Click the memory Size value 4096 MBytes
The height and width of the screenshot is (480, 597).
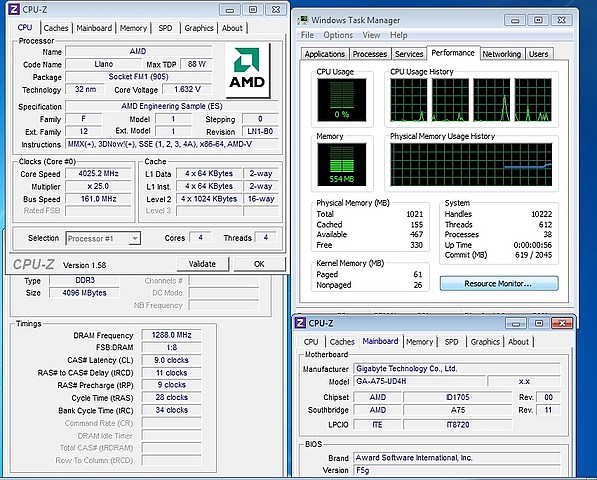coord(85,293)
